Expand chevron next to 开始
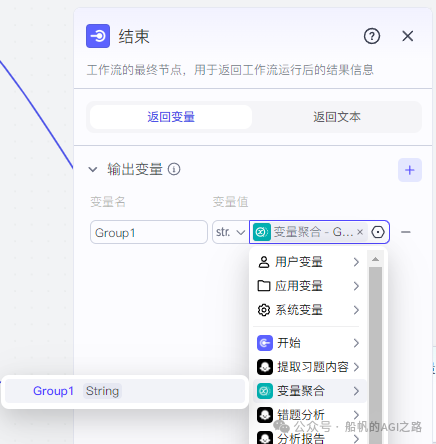Viewport: 436px width, 444px height. tap(356, 343)
